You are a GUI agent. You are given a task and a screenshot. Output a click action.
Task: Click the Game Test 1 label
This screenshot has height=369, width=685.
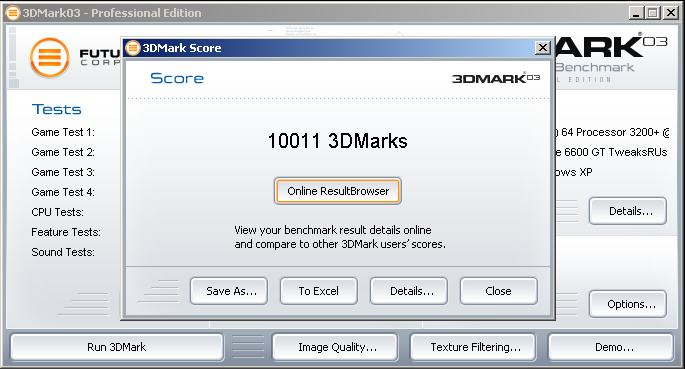[x=63, y=132]
